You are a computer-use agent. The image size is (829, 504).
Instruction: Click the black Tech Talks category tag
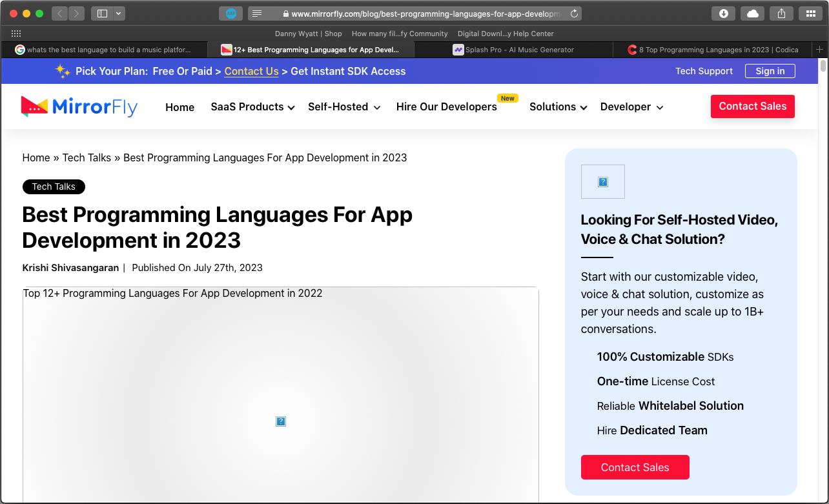54,186
